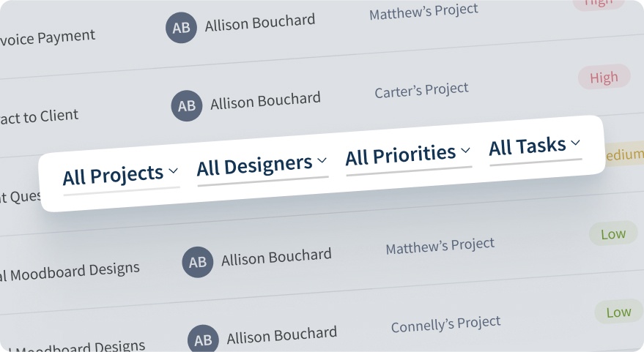The image size is (644, 352).
Task: Click the upper green Low priority badge
Action: [613, 234]
